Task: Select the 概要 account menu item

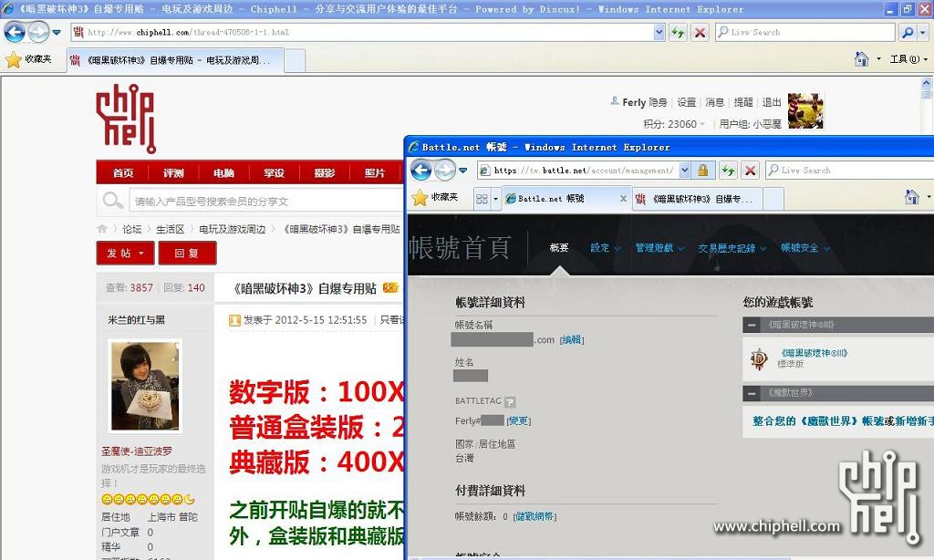Action: click(x=559, y=248)
